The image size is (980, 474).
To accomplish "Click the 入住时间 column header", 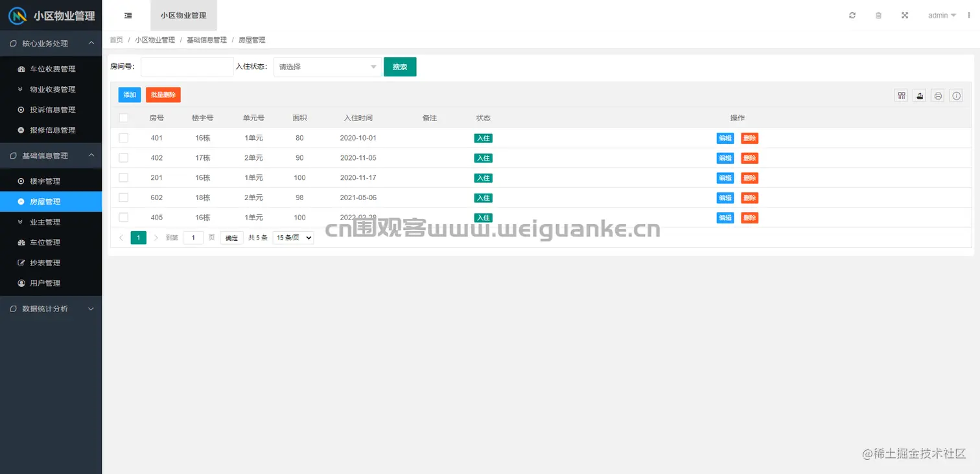I will [358, 118].
